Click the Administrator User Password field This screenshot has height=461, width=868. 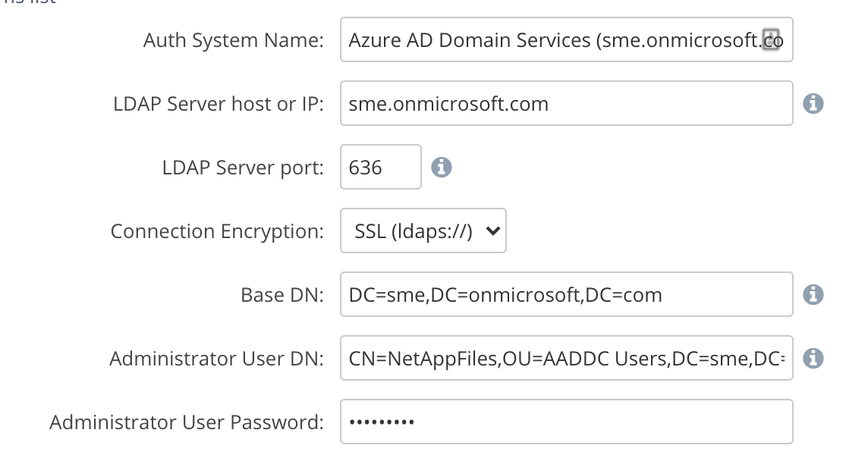pyautogui.click(x=566, y=422)
